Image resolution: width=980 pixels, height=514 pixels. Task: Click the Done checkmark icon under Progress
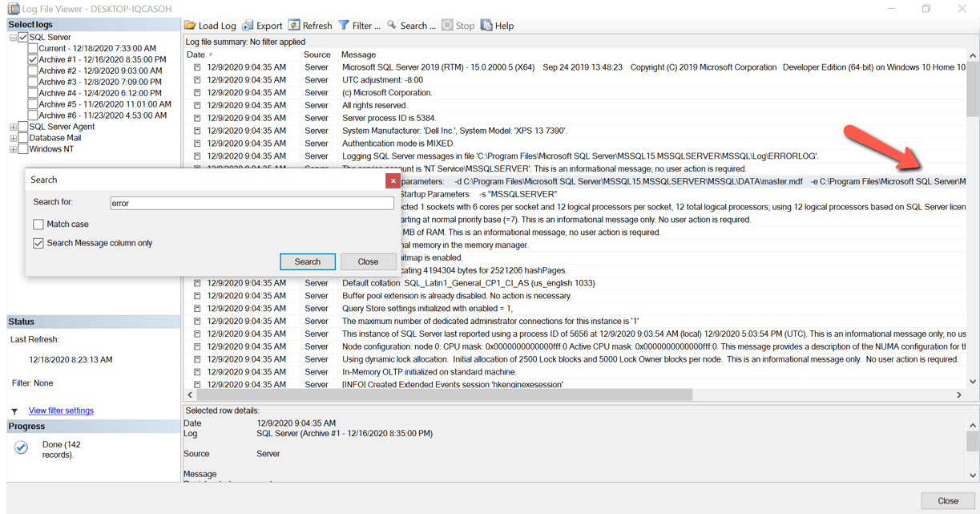[21, 447]
